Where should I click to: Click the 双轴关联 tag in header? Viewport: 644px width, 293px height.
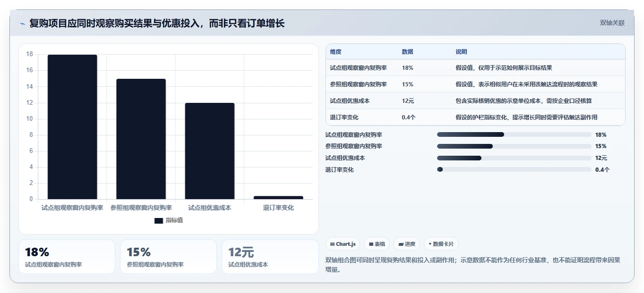click(612, 23)
